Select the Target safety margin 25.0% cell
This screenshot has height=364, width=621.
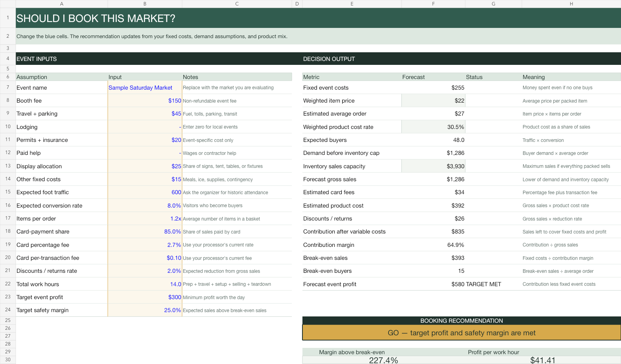tap(145, 310)
